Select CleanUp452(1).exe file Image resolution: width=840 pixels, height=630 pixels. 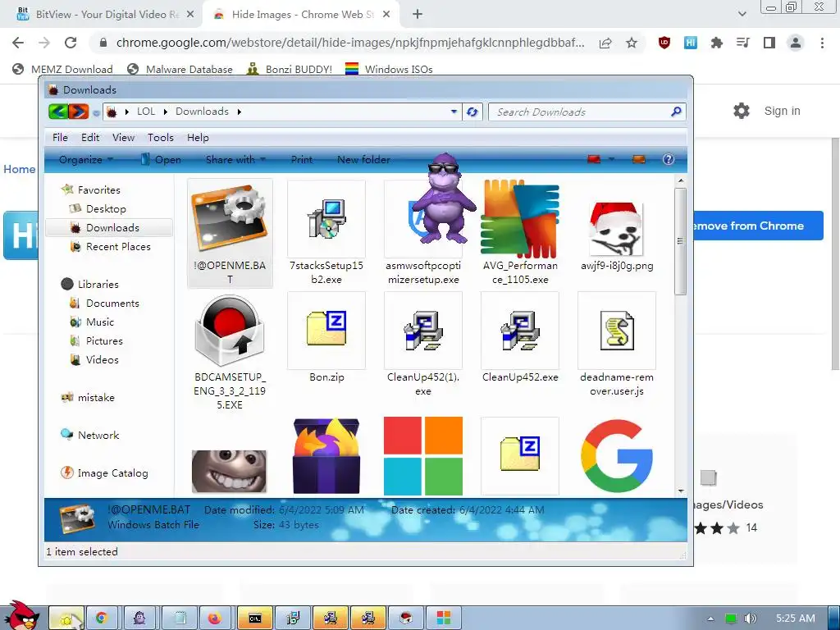click(x=423, y=331)
